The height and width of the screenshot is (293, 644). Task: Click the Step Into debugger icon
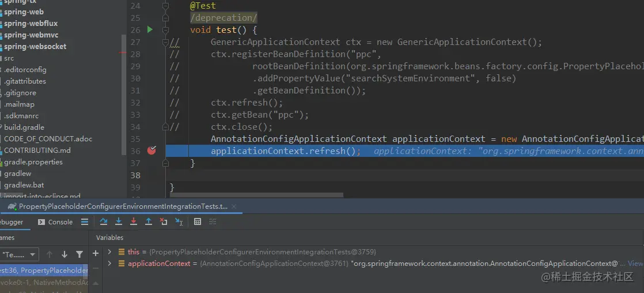coord(119,222)
